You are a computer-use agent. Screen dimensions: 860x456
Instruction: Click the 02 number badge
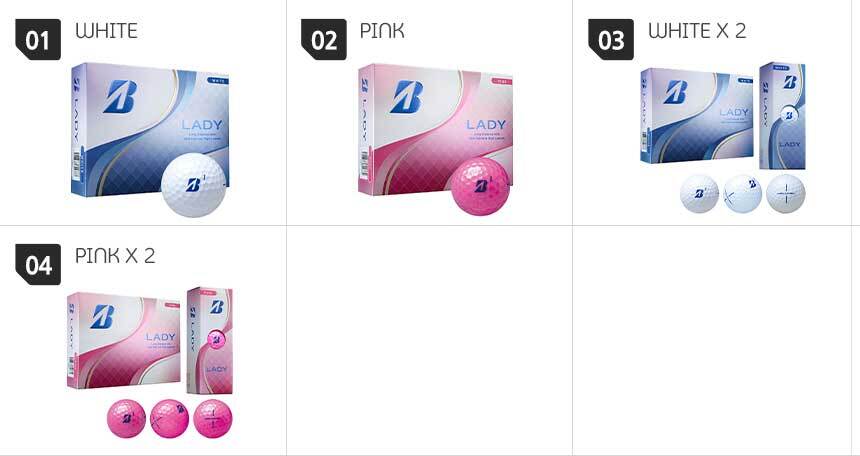(324, 40)
